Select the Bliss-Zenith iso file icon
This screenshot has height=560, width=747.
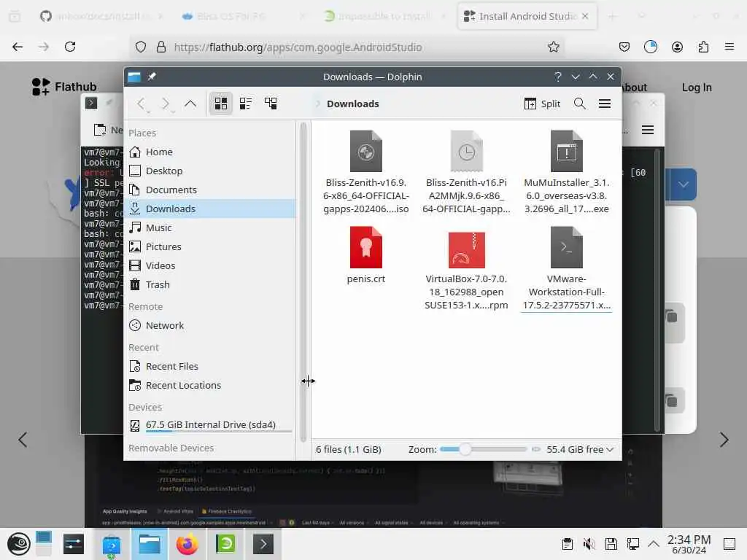pyautogui.click(x=366, y=151)
